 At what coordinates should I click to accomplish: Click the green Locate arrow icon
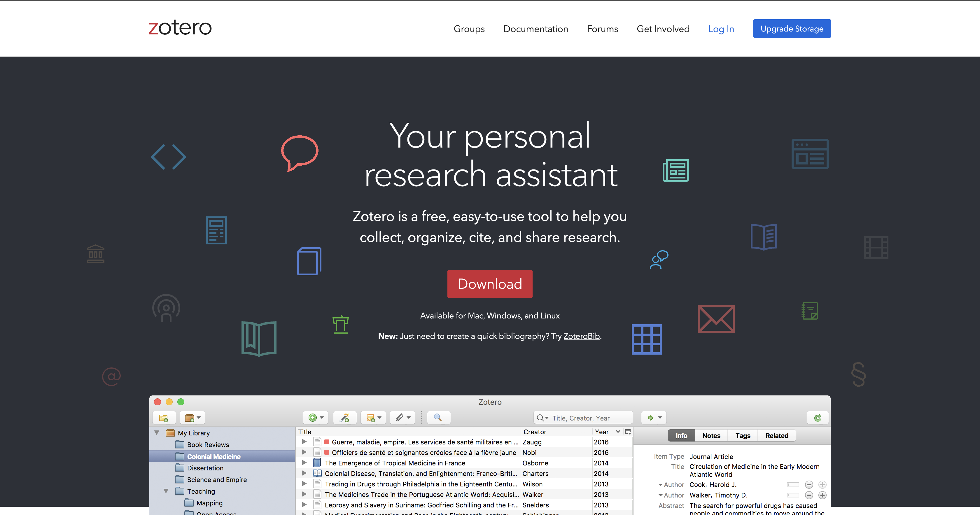tap(650, 418)
